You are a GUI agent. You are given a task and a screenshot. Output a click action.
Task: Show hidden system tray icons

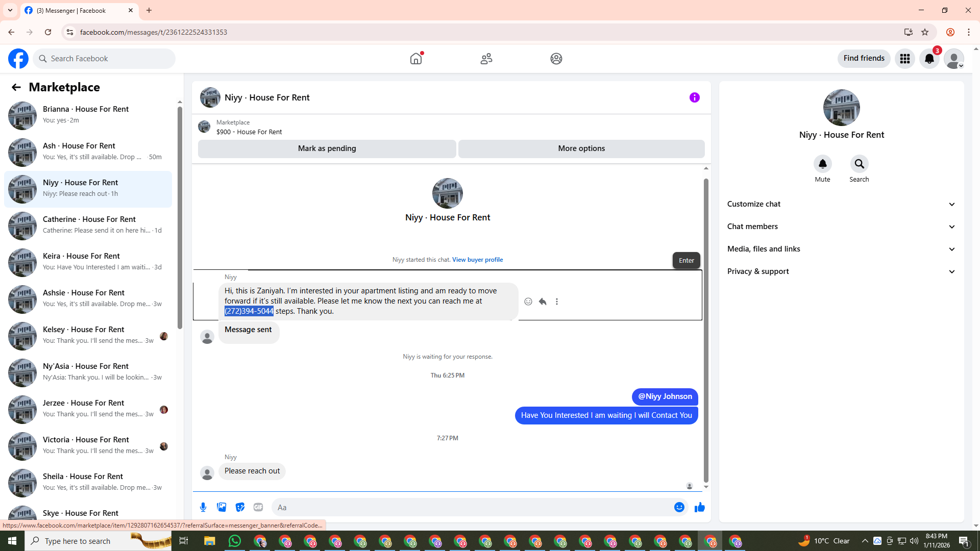click(x=865, y=541)
